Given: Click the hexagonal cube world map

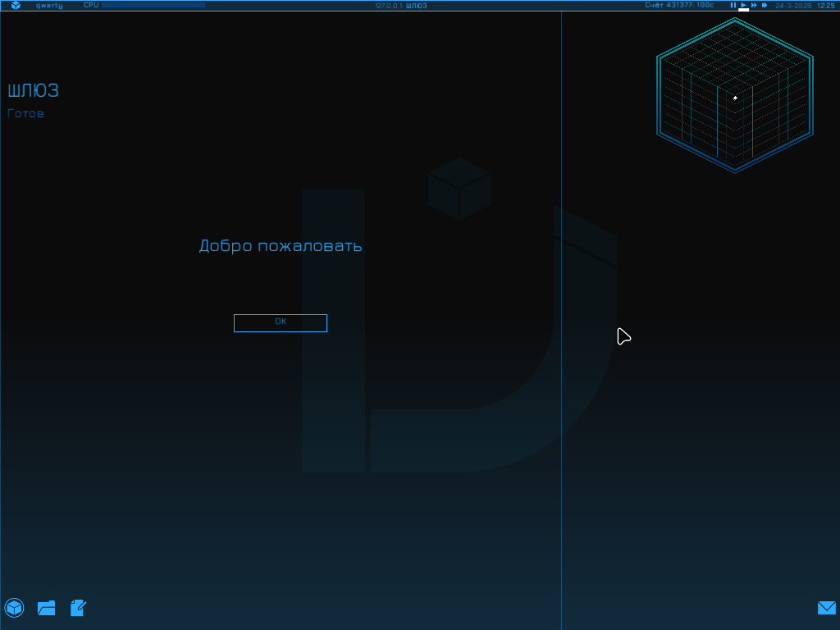Looking at the screenshot, I should (735, 95).
